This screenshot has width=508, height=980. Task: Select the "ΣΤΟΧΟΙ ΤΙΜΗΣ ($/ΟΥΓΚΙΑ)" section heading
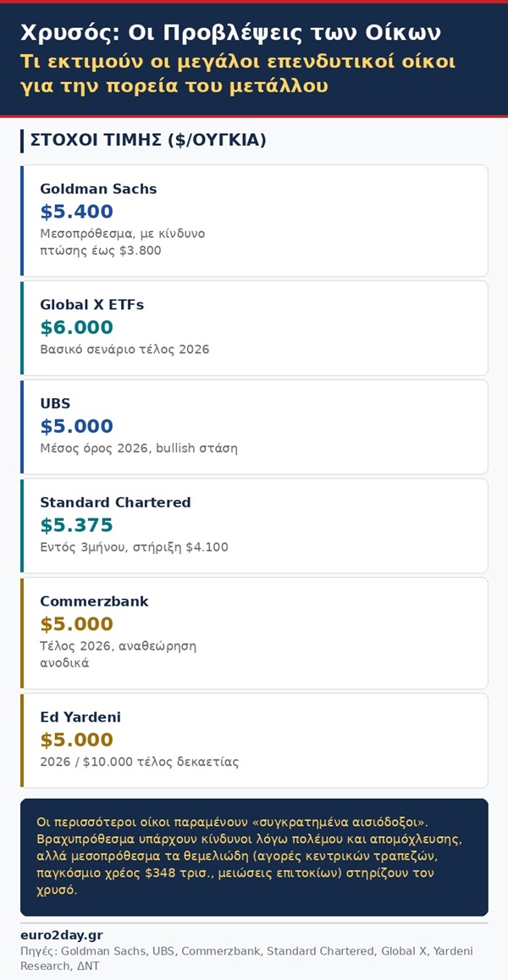[148, 141]
